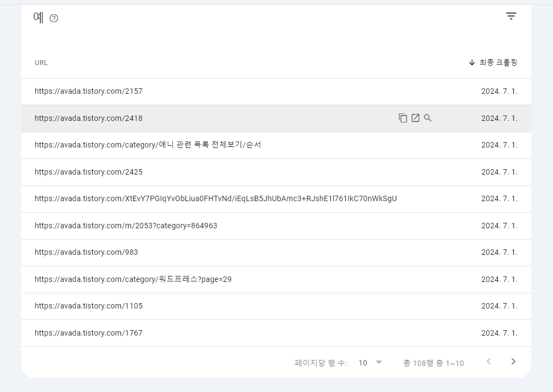This screenshot has width=553, height=392.
Task: Click the 총 108행 중 1~10 row count
Action: pyautogui.click(x=433, y=363)
